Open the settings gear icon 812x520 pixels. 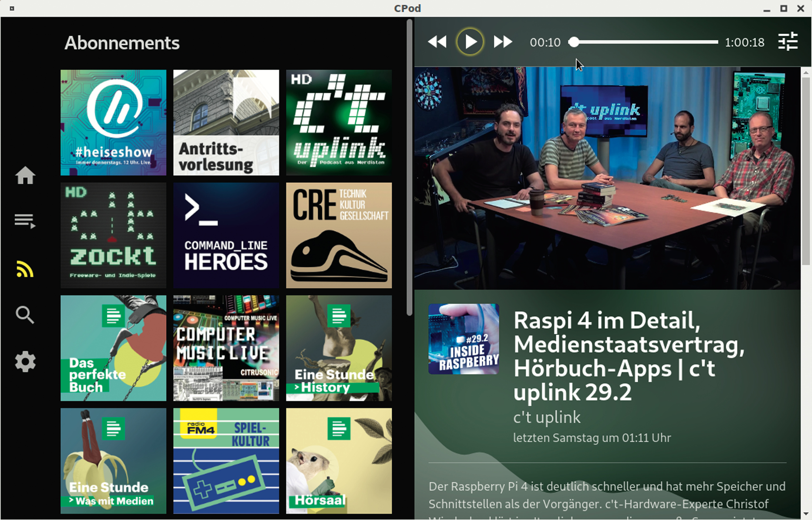click(x=25, y=362)
